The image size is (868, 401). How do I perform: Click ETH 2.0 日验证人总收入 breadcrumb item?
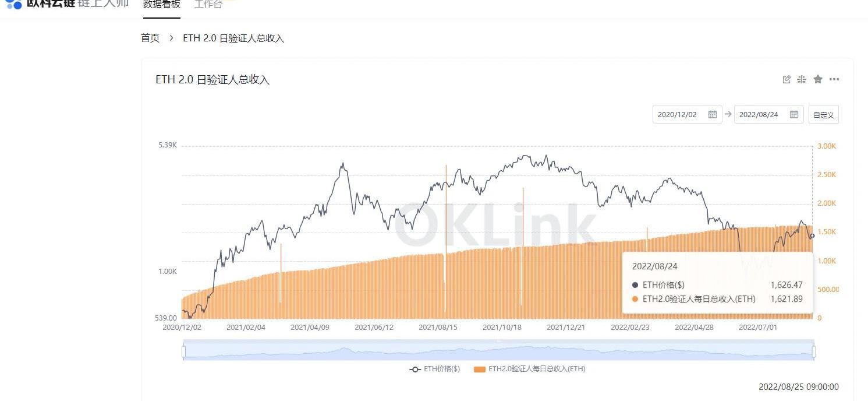[233, 38]
